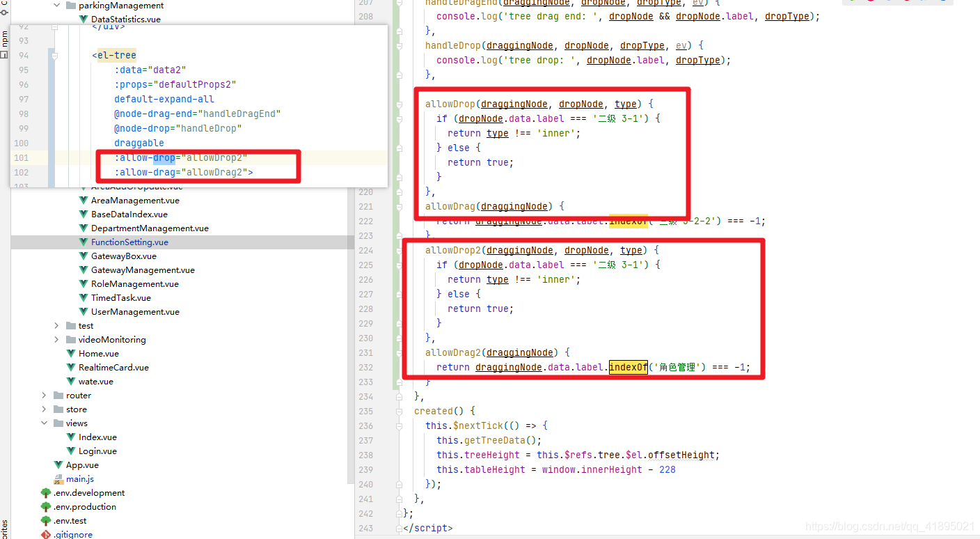
Task: Click the selected word drop in :allow-drop
Action: (164, 158)
